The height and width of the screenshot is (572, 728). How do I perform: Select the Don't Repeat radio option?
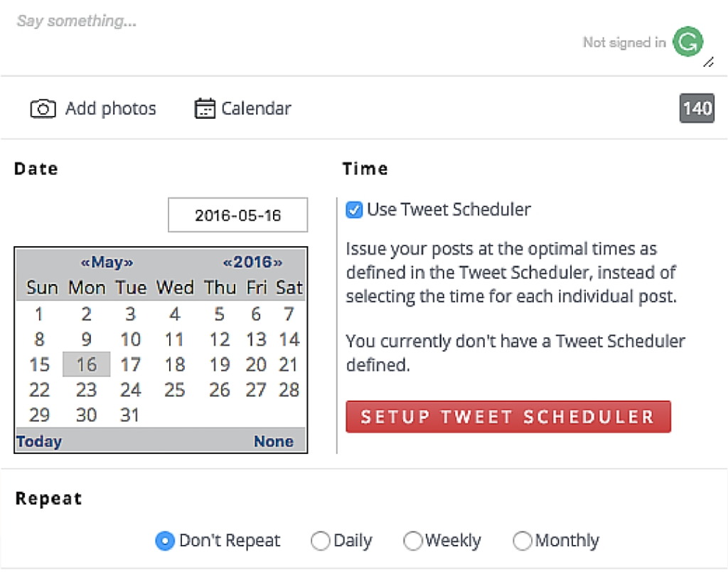pyautogui.click(x=164, y=541)
